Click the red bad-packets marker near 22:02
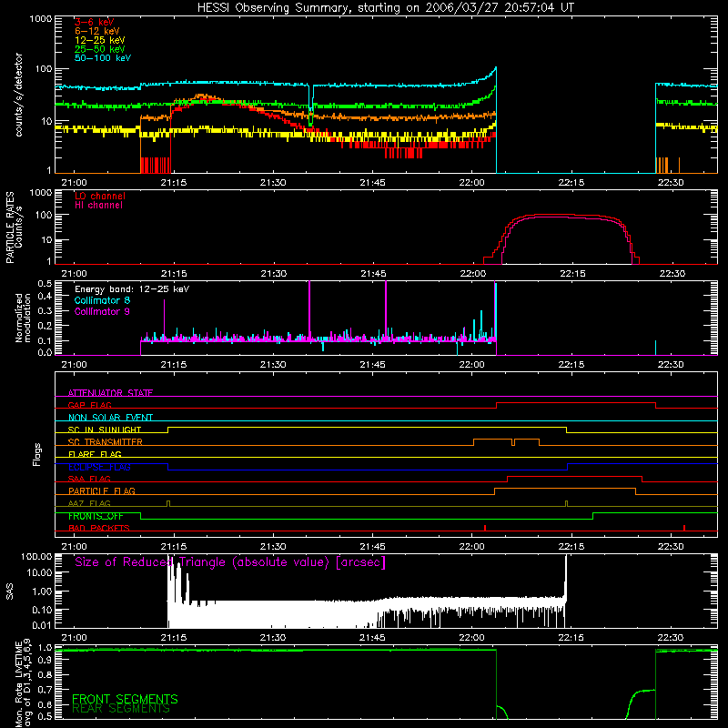 coord(485,528)
